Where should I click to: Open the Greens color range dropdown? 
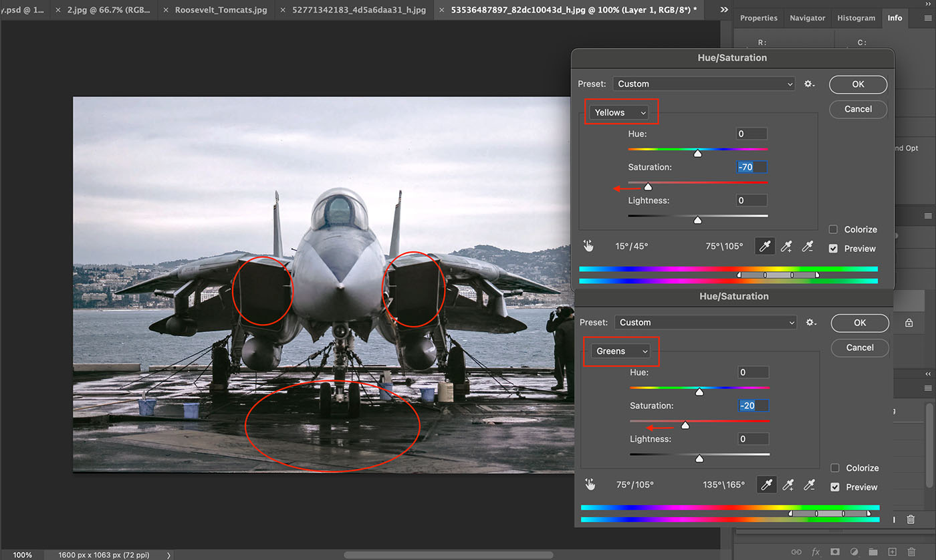pos(620,351)
